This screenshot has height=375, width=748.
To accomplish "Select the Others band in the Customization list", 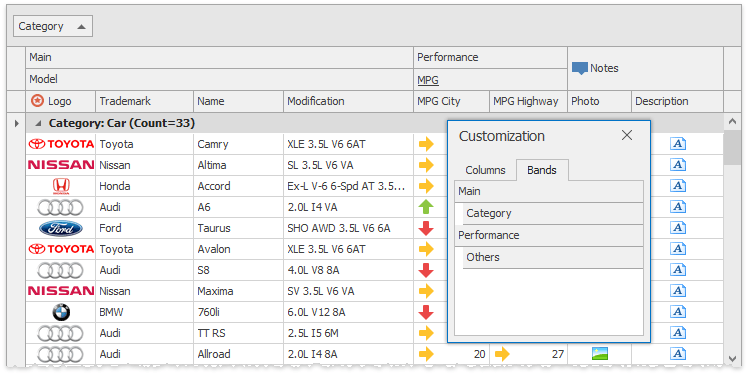I will [553, 257].
